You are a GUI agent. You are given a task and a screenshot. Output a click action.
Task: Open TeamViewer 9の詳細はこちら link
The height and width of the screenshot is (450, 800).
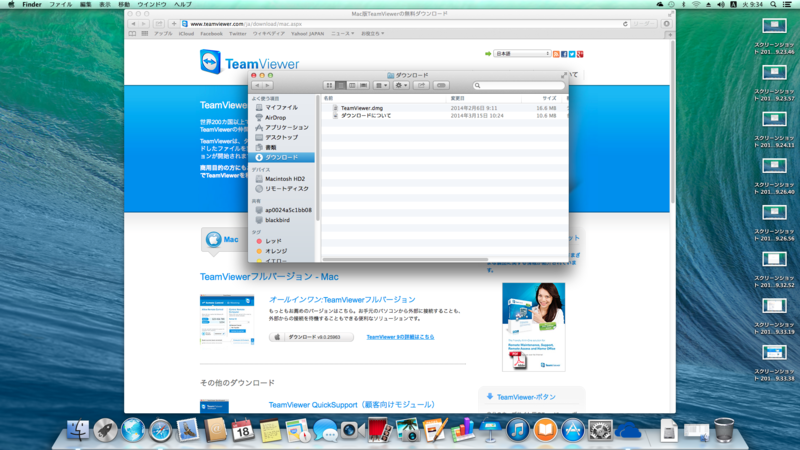[x=401, y=337]
